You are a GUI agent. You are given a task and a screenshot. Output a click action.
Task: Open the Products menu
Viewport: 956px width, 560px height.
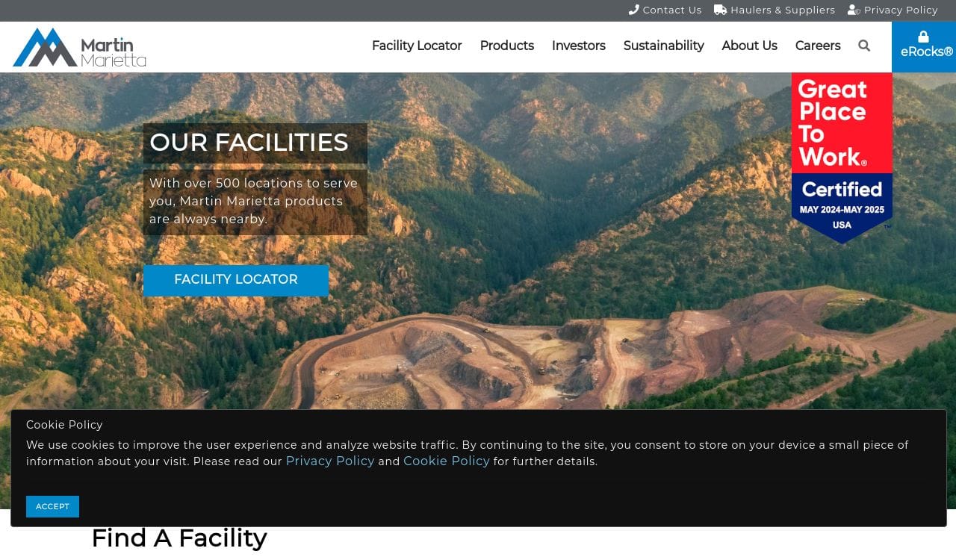click(x=507, y=46)
